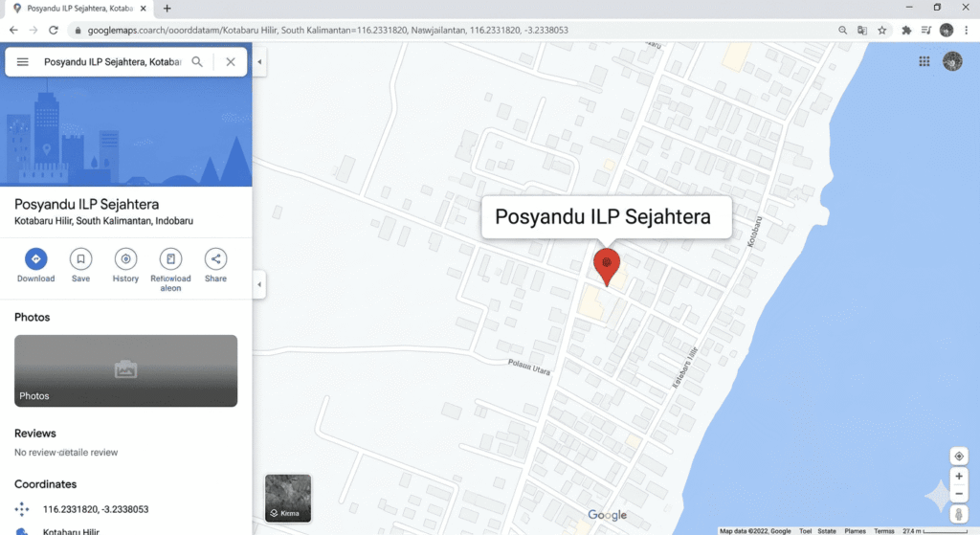The width and height of the screenshot is (980, 535).
Task: Zoom out on the map
Action: [x=959, y=494]
